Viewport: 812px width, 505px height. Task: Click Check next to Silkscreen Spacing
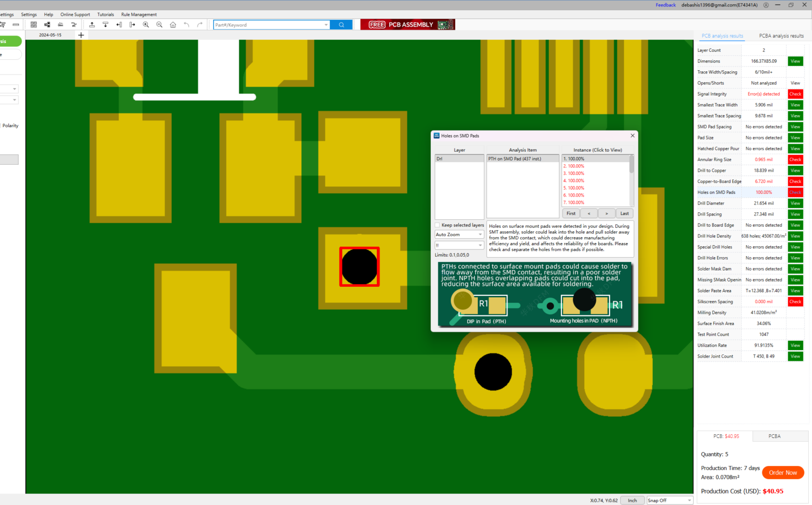[x=795, y=302]
